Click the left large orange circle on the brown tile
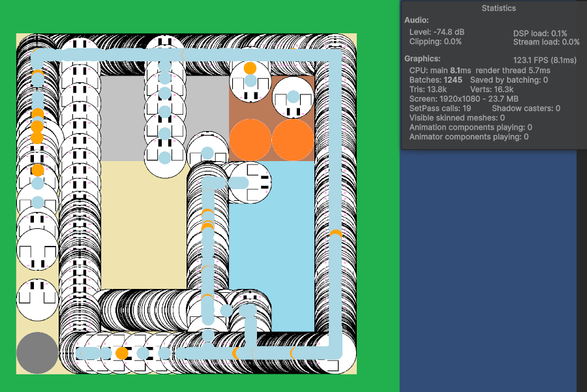Viewport: 587px width, 392px height. [250, 140]
